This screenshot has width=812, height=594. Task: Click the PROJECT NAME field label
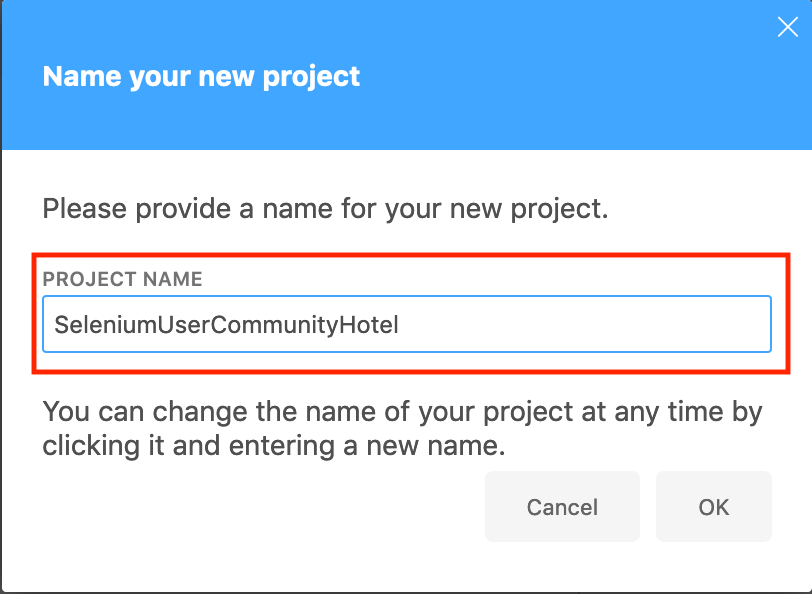tap(122, 279)
